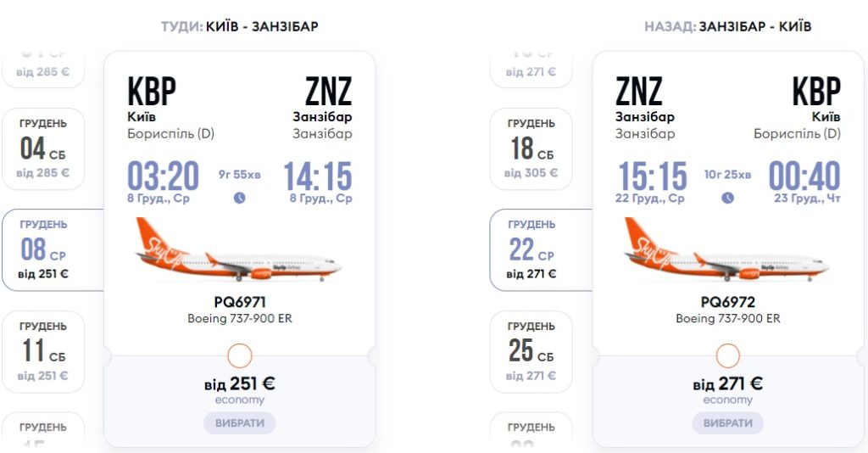Click the clock icon under 10г 25хв duration
Image resolution: width=868 pixels, height=453 pixels.
click(727, 198)
